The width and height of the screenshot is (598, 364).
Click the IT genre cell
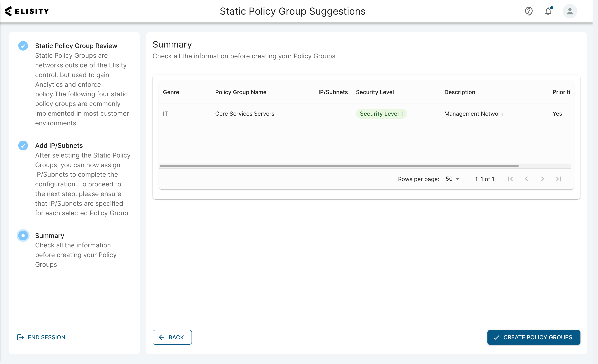pos(165,114)
